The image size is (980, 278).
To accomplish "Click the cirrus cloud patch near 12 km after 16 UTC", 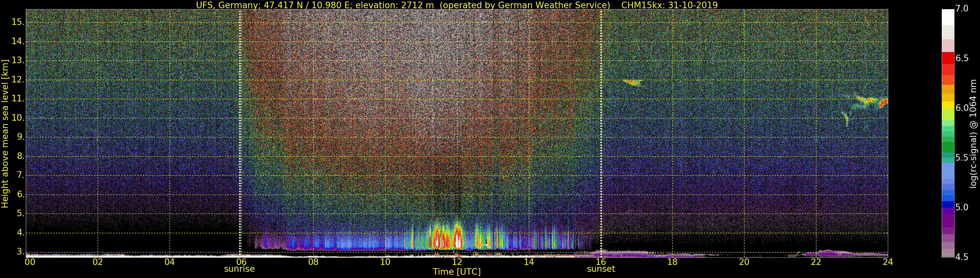I will [633, 82].
